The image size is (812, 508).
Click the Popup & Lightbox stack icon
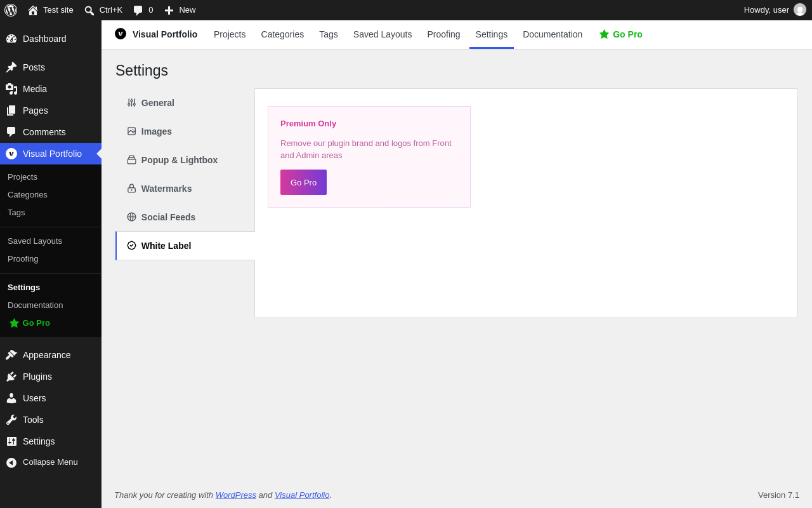tap(131, 159)
